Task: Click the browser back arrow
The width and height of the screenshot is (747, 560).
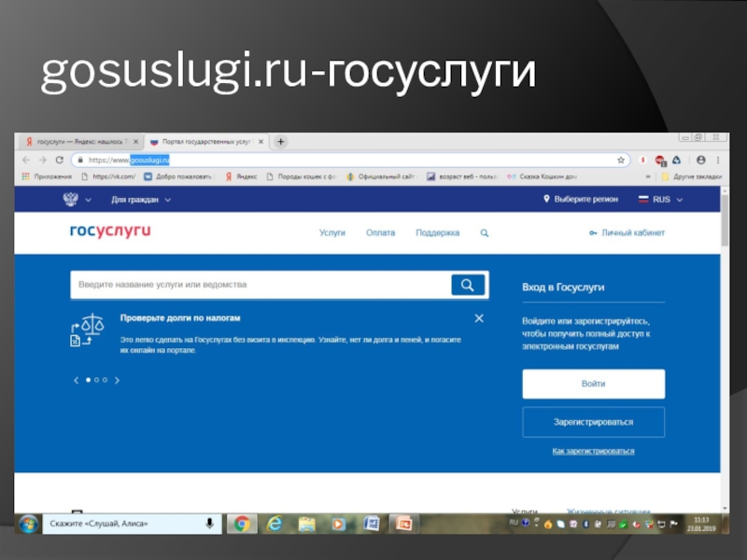Action: pyautogui.click(x=26, y=161)
